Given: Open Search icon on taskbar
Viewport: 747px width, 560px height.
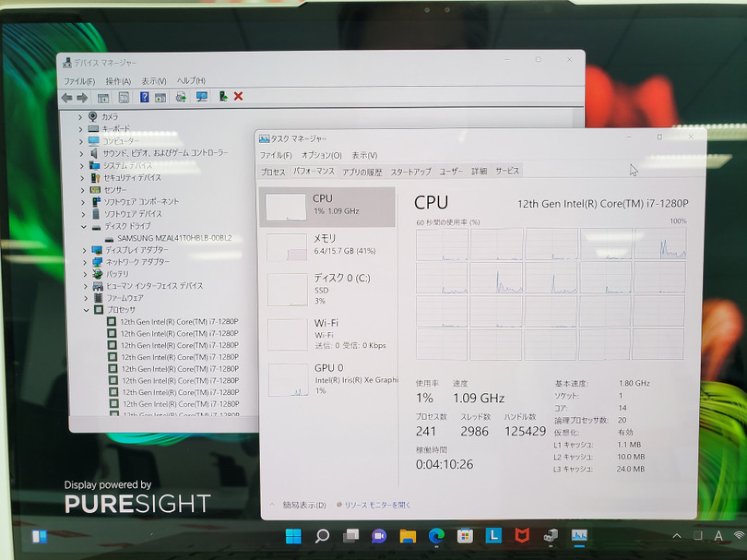Looking at the screenshot, I should pos(322,536).
